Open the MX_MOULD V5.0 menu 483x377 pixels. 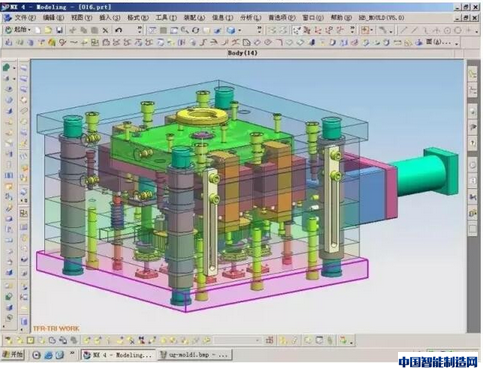[381, 18]
